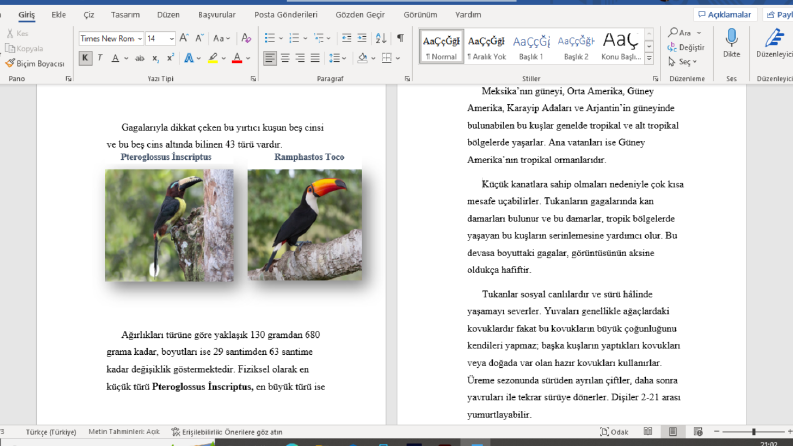793x446 pixels.
Task: Justify paragraph text
Action: click(x=315, y=58)
